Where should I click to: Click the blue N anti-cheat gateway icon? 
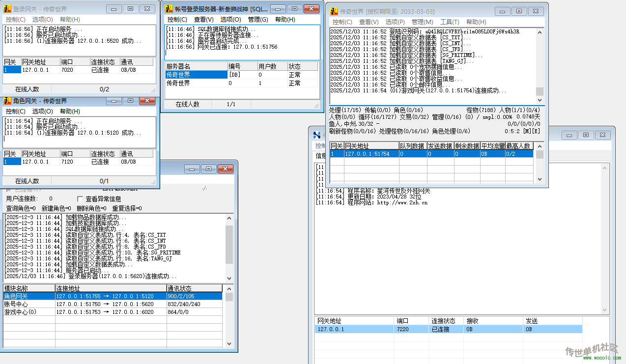317,135
